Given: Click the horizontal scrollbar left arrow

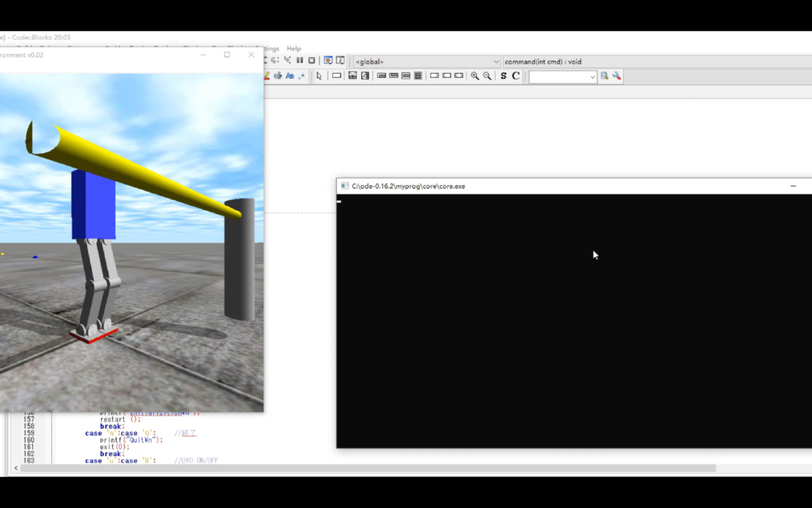Looking at the screenshot, I should 16,468.
